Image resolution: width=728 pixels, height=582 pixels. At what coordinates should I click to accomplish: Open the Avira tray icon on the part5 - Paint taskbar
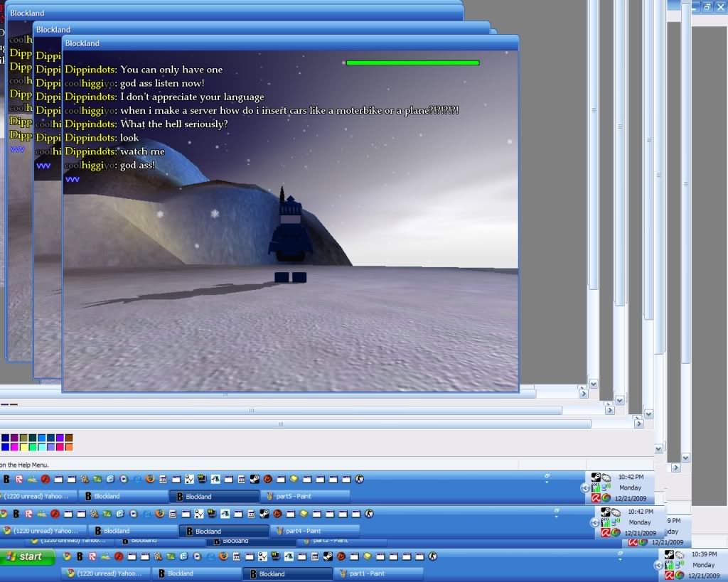click(x=596, y=498)
